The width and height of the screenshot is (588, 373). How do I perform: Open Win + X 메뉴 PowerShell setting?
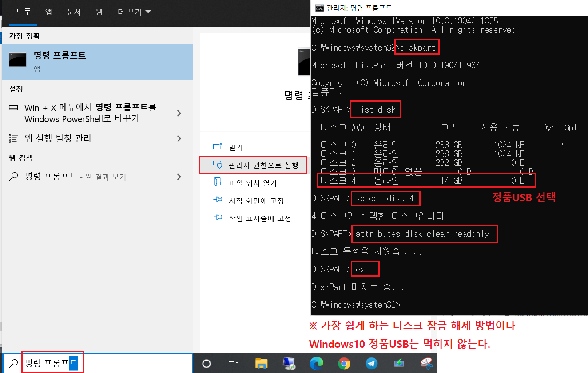pyautogui.click(x=90, y=113)
